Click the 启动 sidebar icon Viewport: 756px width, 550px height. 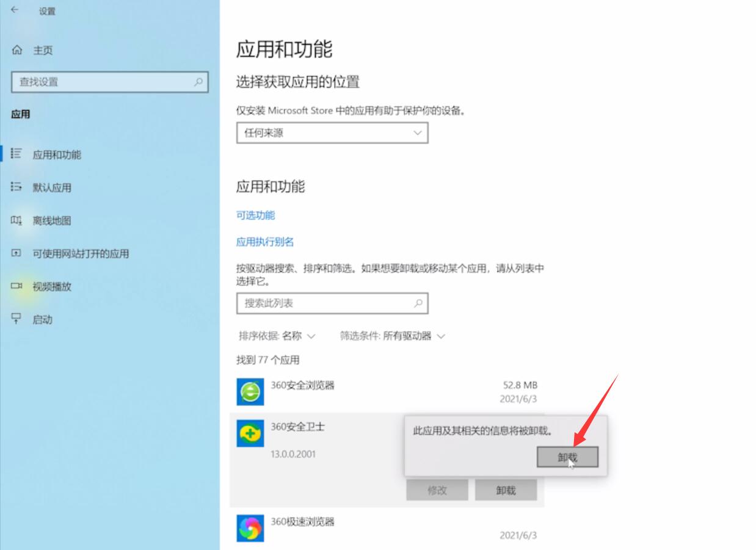(x=16, y=319)
